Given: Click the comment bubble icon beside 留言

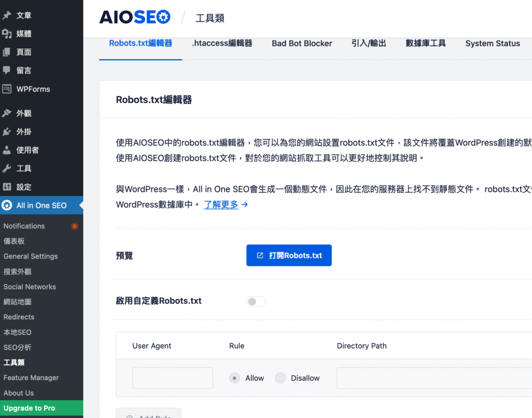Looking at the screenshot, I should click(7, 70).
